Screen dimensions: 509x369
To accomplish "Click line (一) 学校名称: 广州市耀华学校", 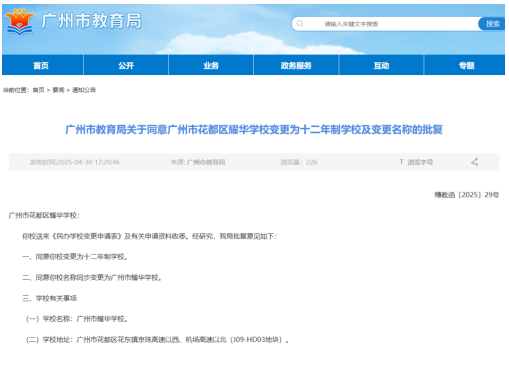I will pos(77,319).
